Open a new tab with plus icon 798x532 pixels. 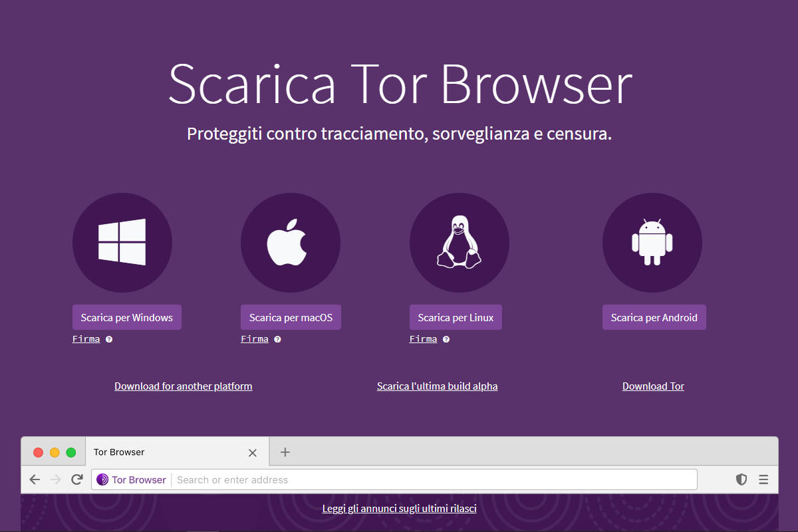[x=285, y=452]
